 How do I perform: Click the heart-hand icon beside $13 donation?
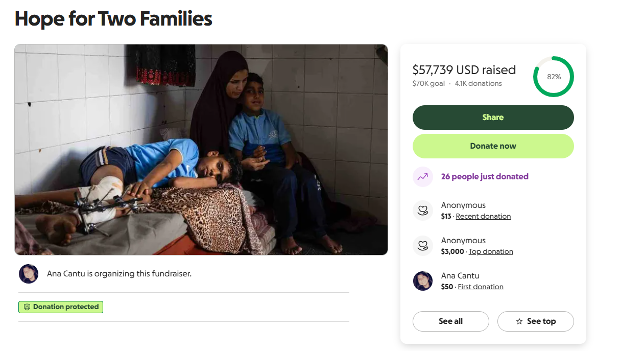click(422, 210)
